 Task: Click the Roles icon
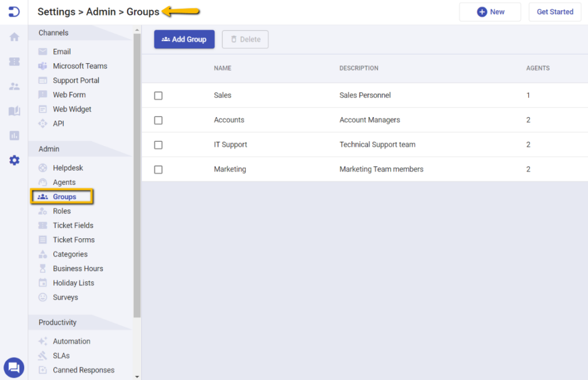[x=42, y=211]
